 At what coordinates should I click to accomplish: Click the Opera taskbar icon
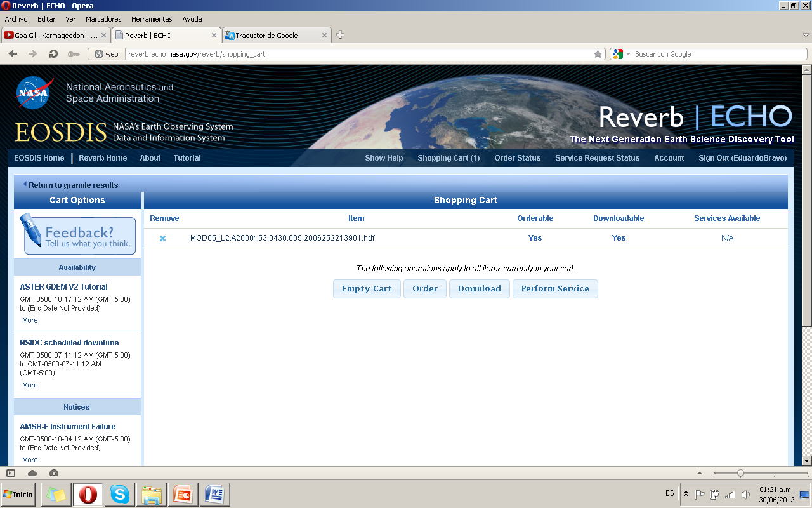coord(88,494)
